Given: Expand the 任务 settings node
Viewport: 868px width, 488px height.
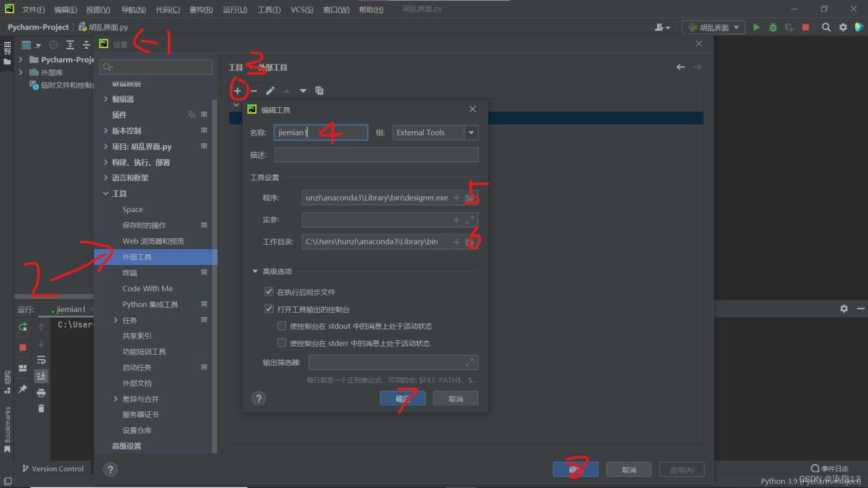Looking at the screenshot, I should pyautogui.click(x=116, y=320).
